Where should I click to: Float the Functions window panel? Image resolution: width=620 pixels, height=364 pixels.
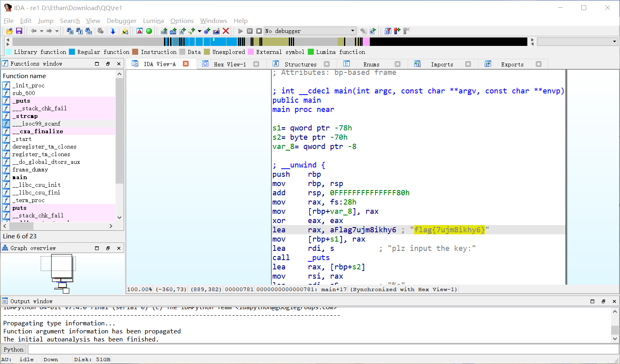click(x=108, y=64)
